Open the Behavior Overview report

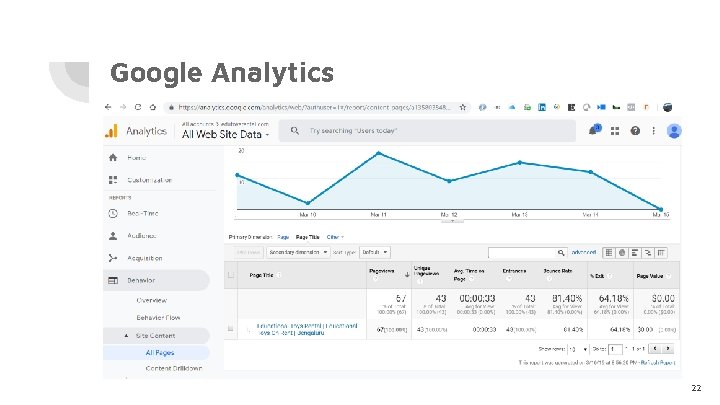[x=152, y=300]
